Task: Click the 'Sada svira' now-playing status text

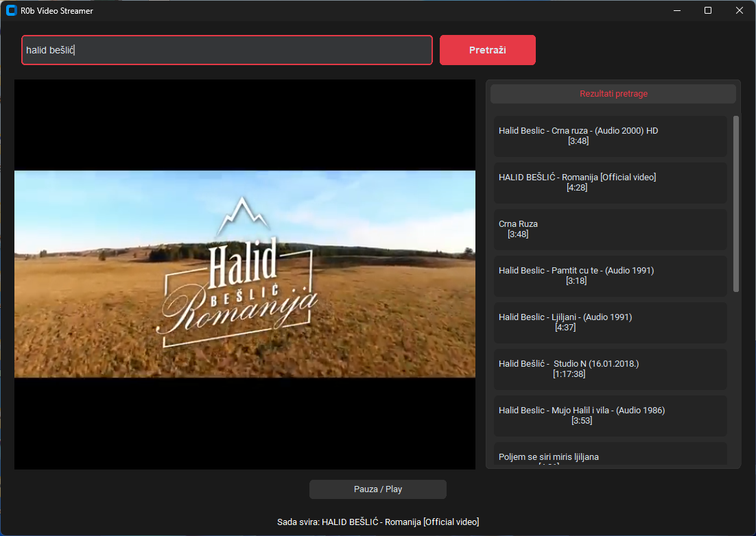Action: click(378, 522)
